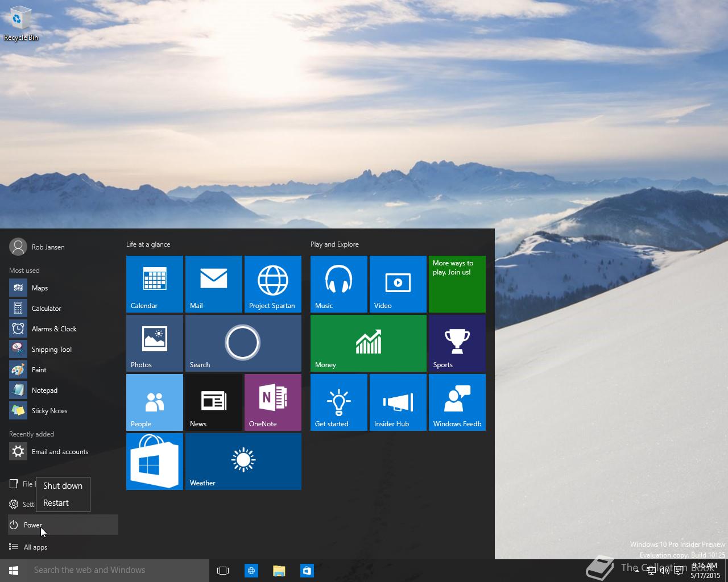Launch Snipping Tool from Most used list
728x582 pixels.
click(63, 350)
